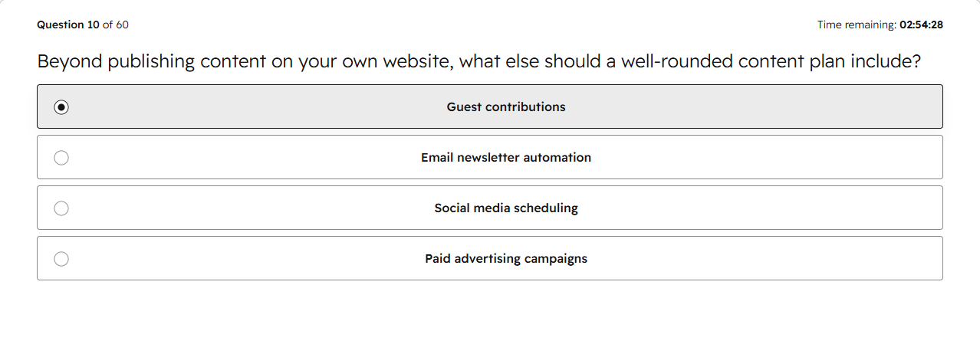Choose the Email newsletter automation radio button
The image size is (980, 357).
point(61,158)
